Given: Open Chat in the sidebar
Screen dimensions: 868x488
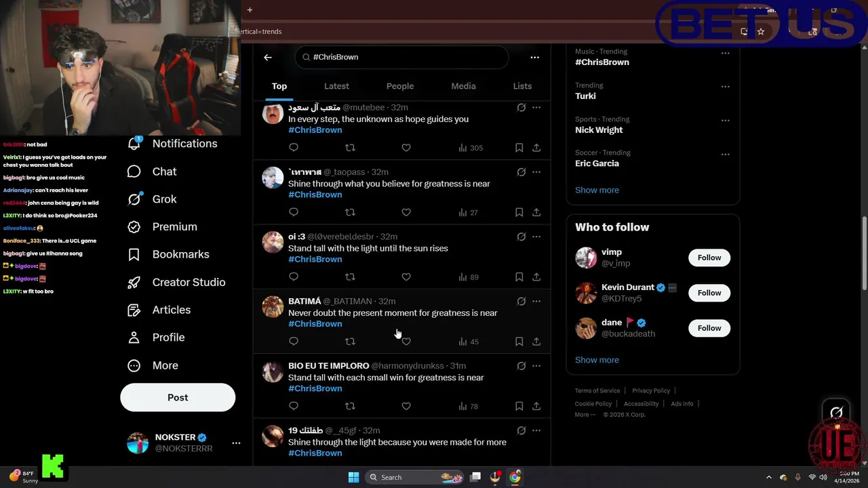Looking at the screenshot, I should pyautogui.click(x=152, y=171).
